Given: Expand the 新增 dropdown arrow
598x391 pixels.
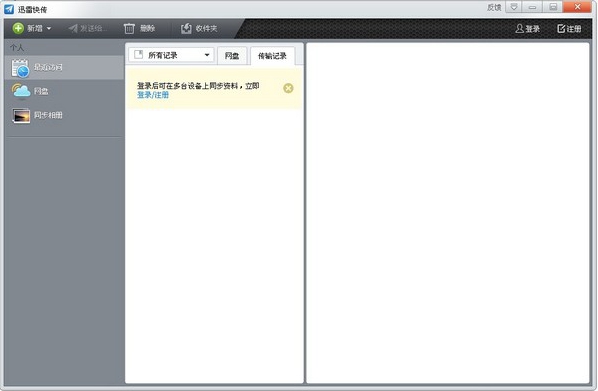Looking at the screenshot, I should pos(49,28).
